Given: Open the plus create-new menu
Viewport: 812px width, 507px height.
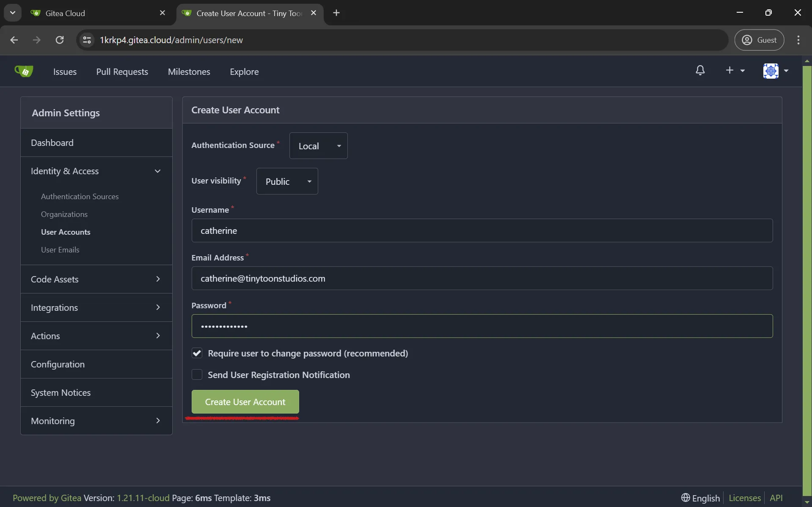Looking at the screenshot, I should tap(735, 71).
